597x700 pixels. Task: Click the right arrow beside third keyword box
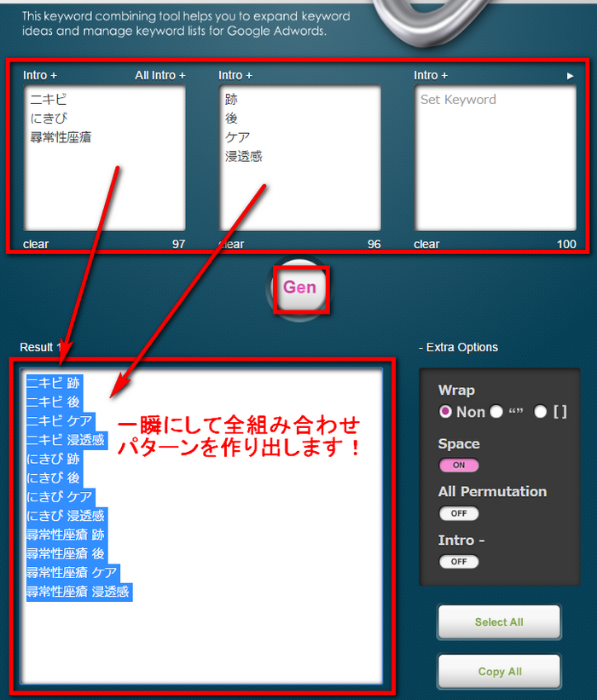coord(571,76)
